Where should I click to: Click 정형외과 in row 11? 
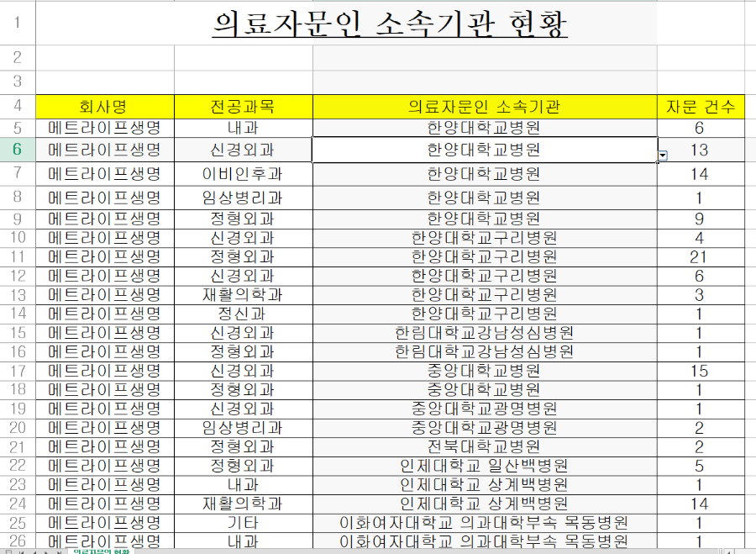click(244, 257)
